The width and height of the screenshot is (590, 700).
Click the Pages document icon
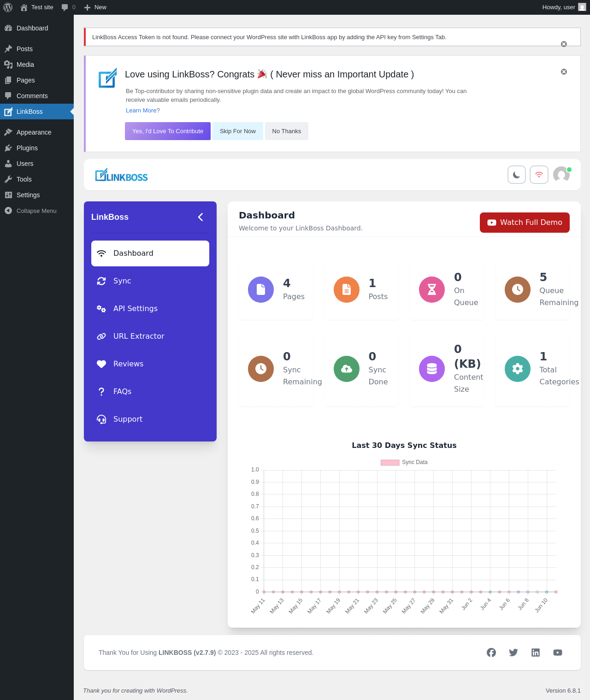coord(261,290)
